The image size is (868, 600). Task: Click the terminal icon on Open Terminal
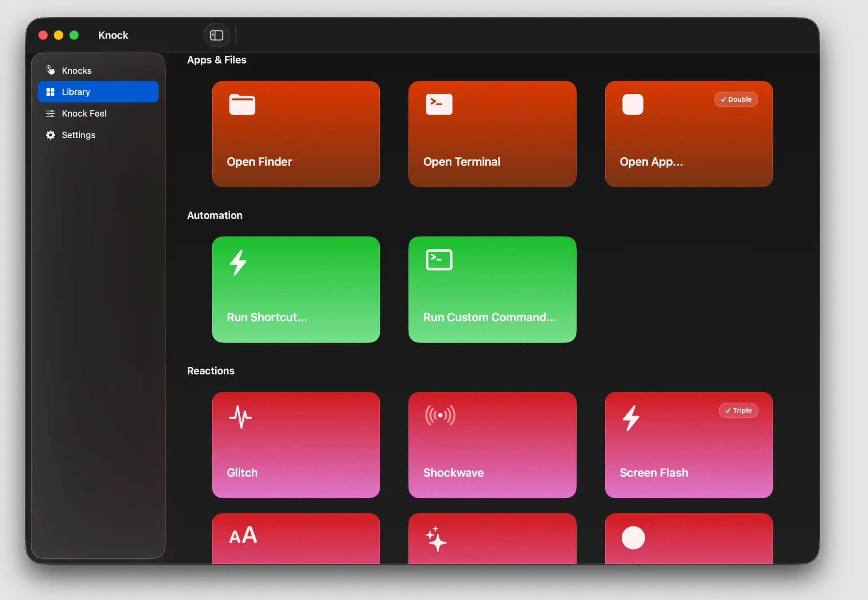tap(439, 104)
